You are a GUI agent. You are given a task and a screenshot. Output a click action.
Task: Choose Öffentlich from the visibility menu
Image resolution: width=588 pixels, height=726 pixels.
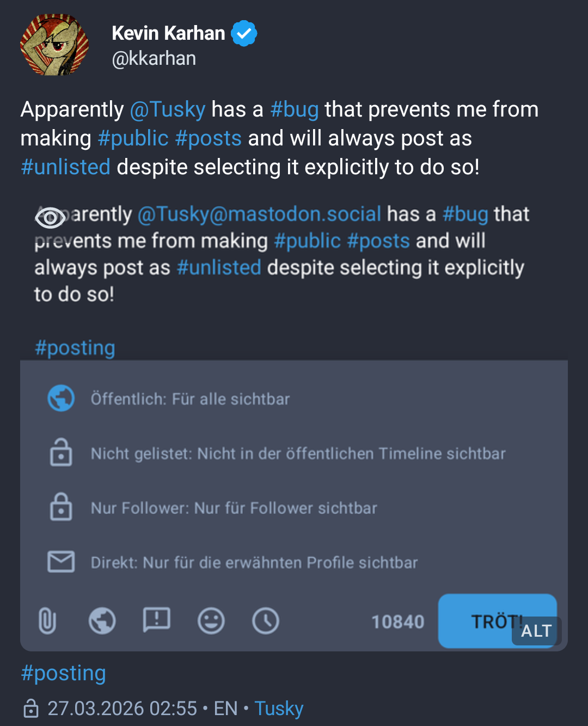pos(191,398)
